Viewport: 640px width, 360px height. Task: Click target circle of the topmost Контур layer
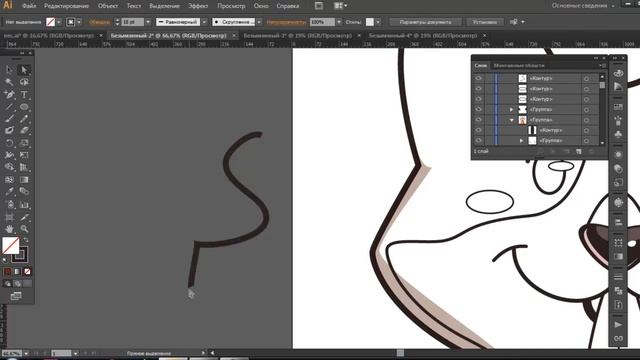point(586,78)
